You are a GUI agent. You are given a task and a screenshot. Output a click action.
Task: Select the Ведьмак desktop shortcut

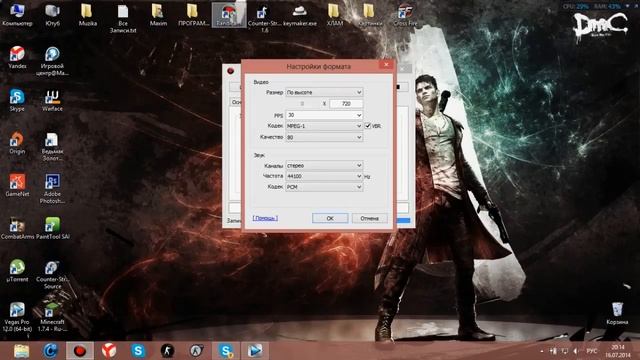click(52, 145)
